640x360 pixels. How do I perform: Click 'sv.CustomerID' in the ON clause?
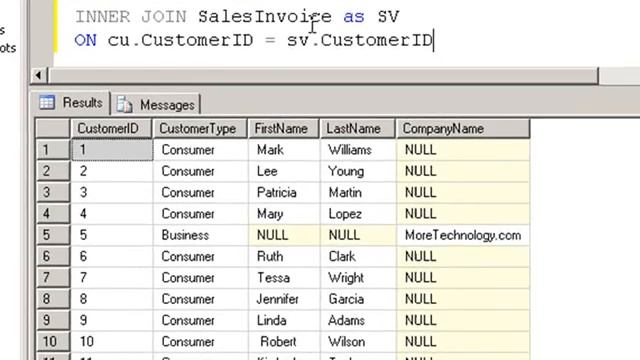[360, 40]
